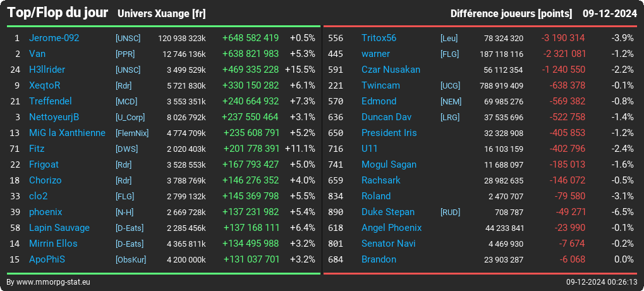Screen dimensions: 644x291
Task: Open the [UNSC] alliance tag beside Jerome-092
Action: pos(128,38)
